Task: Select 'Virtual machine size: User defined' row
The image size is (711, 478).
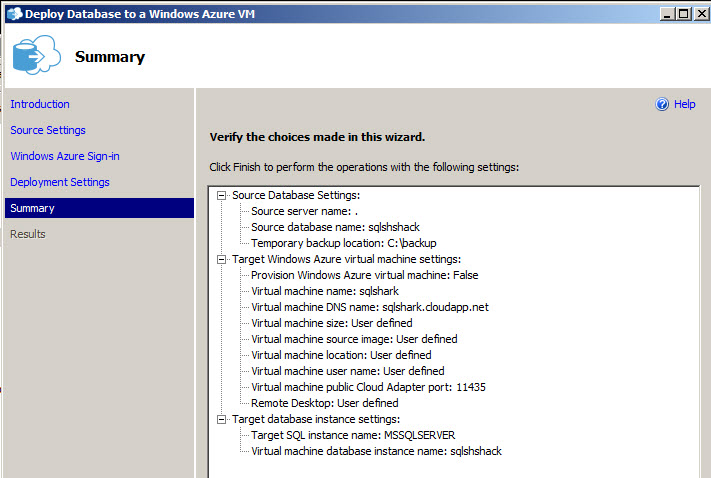Action: click(x=332, y=323)
